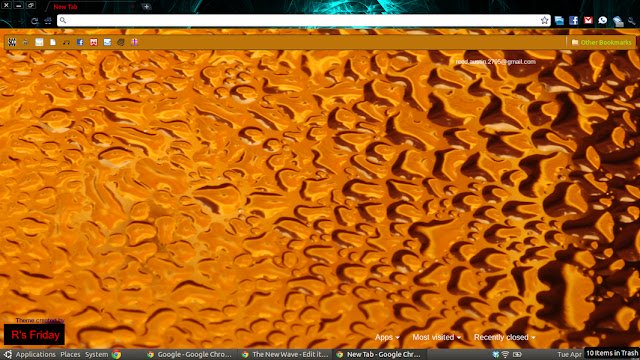Expand the Most visited menu
The height and width of the screenshot is (360, 640).
tap(436, 337)
